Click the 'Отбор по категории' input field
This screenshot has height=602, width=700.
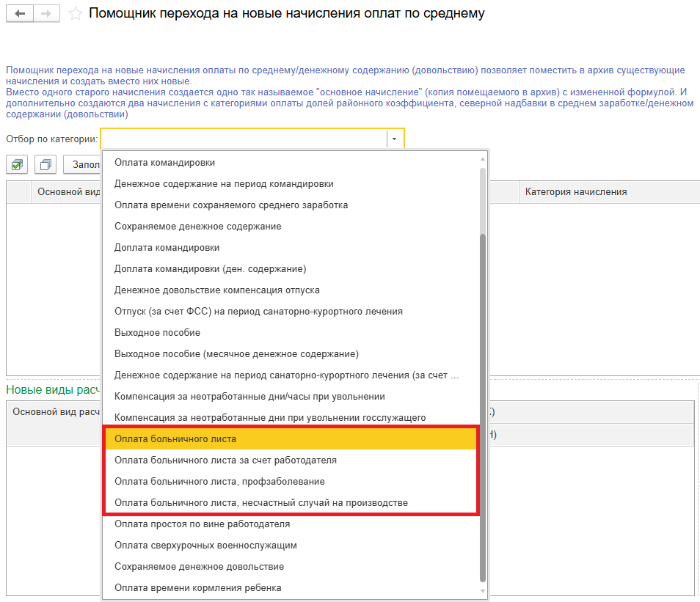click(243, 139)
